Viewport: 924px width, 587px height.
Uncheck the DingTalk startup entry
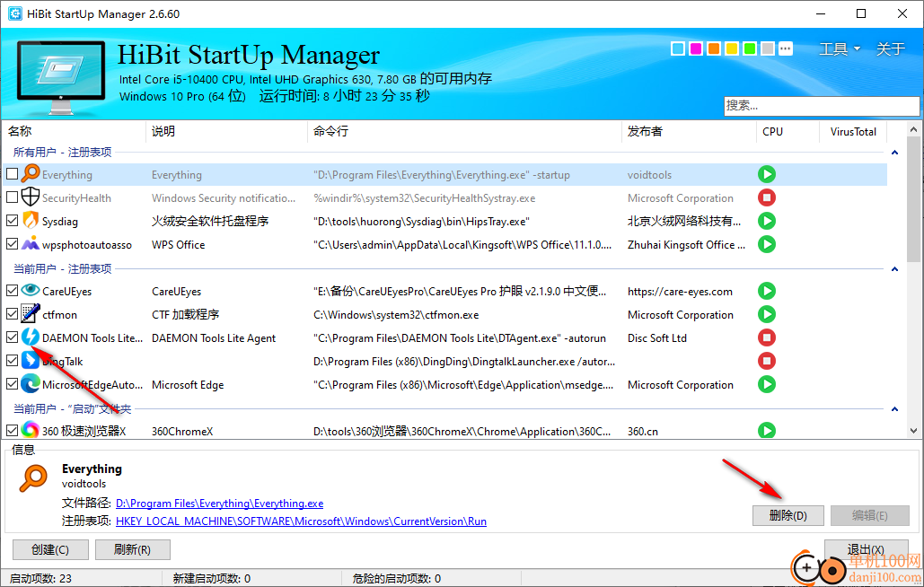click(x=12, y=360)
